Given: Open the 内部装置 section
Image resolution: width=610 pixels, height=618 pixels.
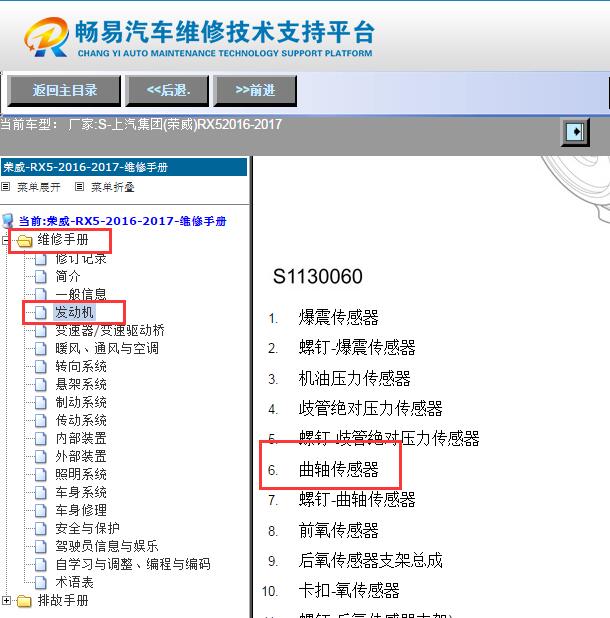Looking at the screenshot, I should [81, 438].
